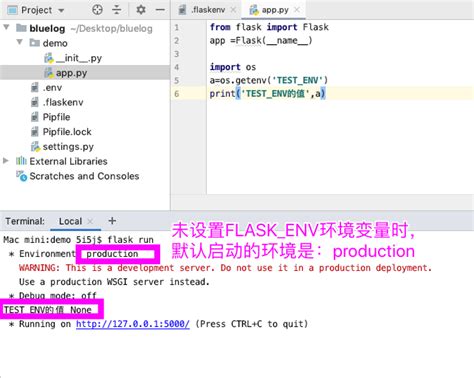The width and height of the screenshot is (474, 378).
Task: Click the .env file icon
Action: point(34,88)
